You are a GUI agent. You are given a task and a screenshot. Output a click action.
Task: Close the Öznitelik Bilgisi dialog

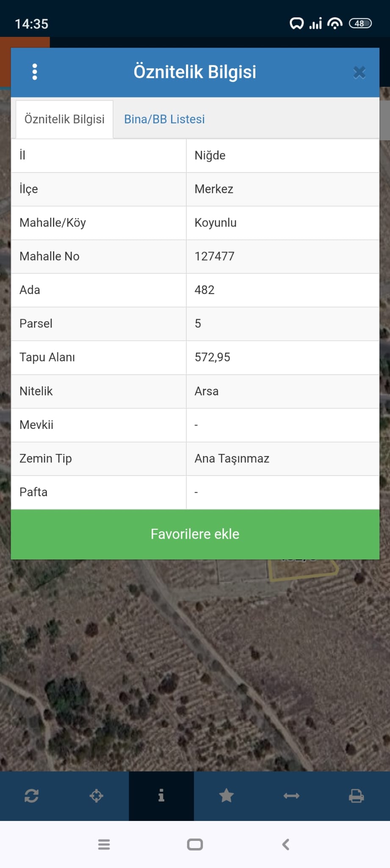[359, 72]
